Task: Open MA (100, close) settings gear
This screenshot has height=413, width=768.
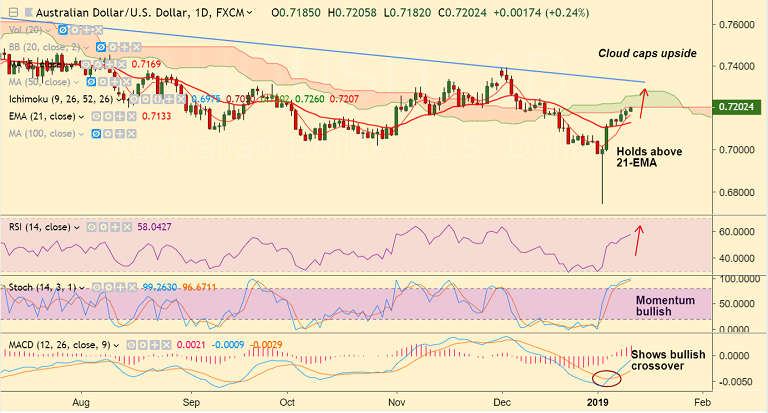Action: [x=108, y=134]
